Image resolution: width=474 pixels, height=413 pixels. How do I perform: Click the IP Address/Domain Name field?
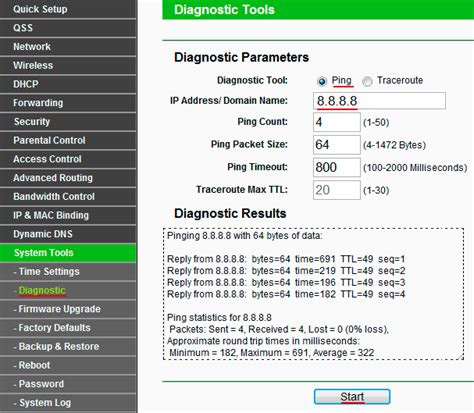[x=379, y=101]
